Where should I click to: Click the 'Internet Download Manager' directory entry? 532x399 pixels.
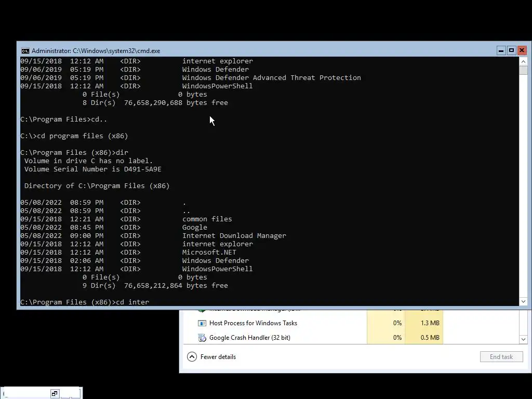pos(234,235)
